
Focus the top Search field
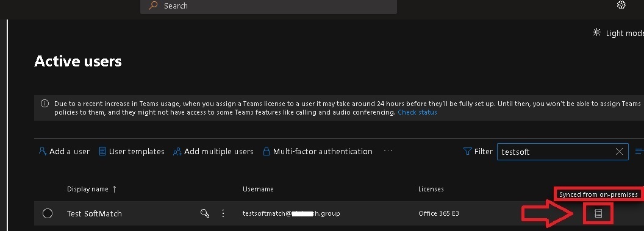(268, 6)
